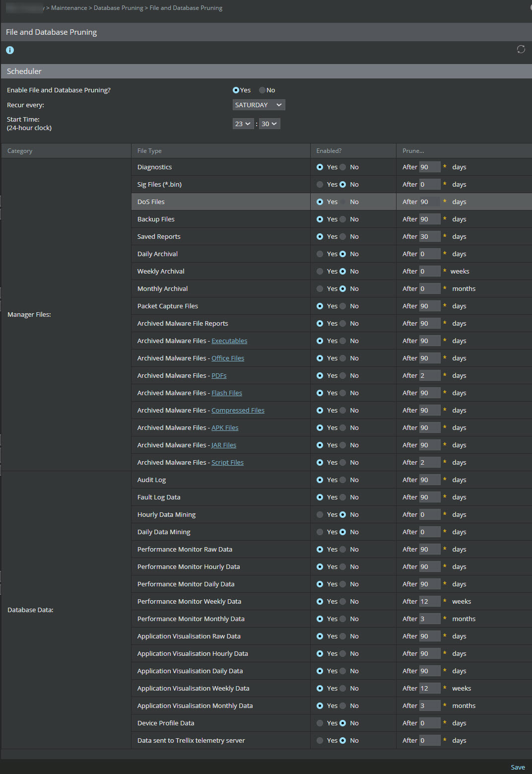Click the Saved Reports prune days field
The width and height of the screenshot is (532, 774).
click(430, 236)
